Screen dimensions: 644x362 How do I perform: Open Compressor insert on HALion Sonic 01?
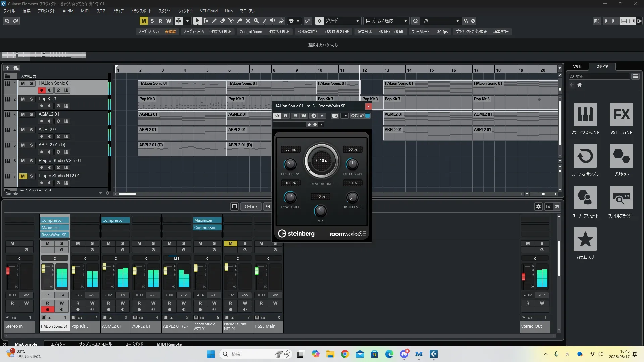[54, 220]
